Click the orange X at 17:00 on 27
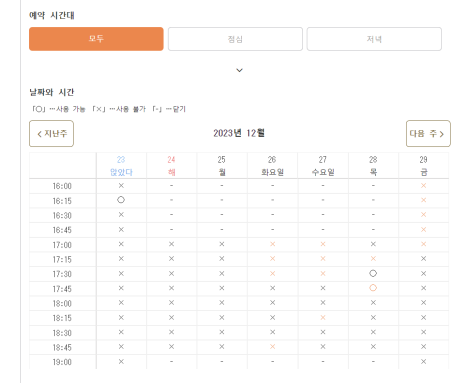 pyautogui.click(x=323, y=244)
